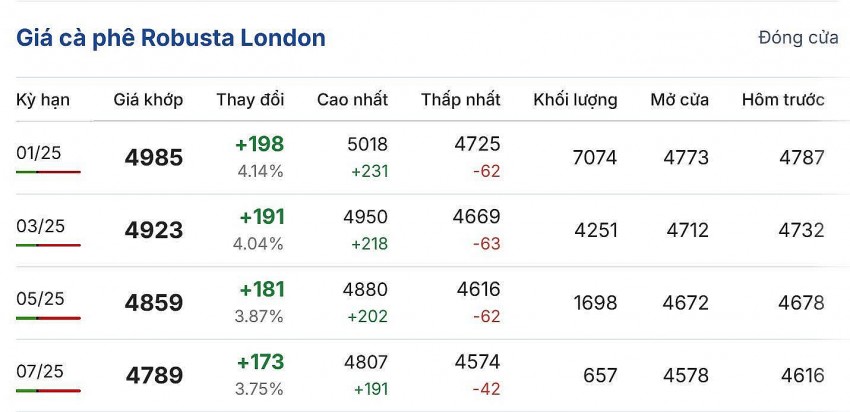The width and height of the screenshot is (850, 412).
Task: Click the 'Cao nhất' column header
Action: (x=352, y=100)
